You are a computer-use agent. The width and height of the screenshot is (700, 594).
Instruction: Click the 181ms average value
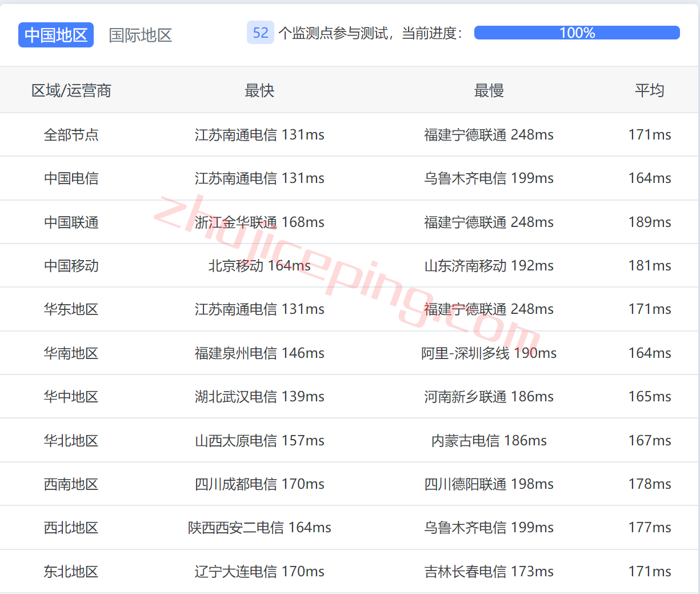(650, 265)
